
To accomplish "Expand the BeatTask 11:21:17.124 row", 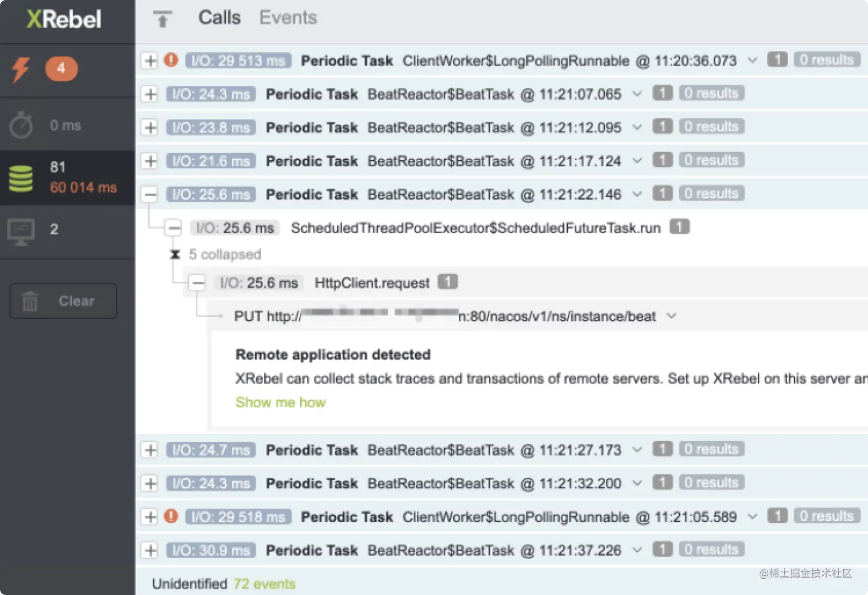I will click(150, 161).
